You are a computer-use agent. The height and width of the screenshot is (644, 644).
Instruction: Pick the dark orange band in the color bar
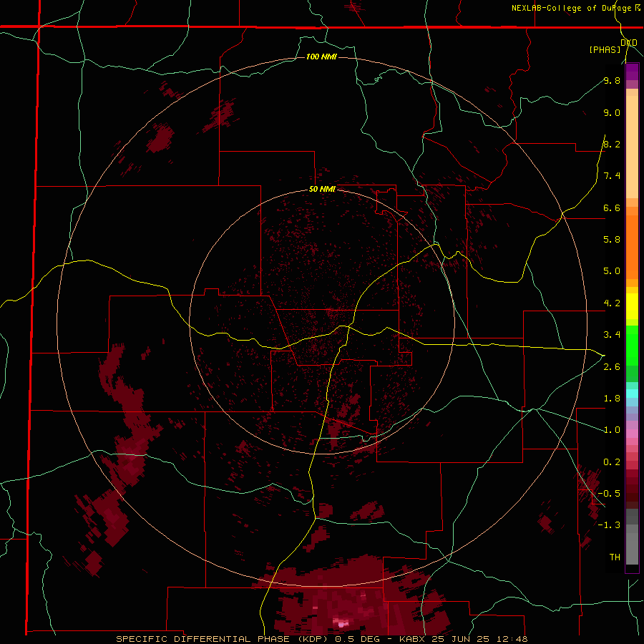coord(632,247)
